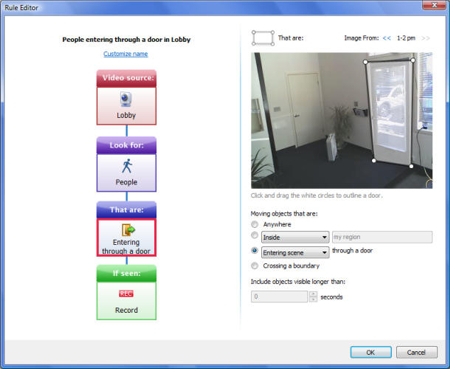The height and width of the screenshot is (369, 450).
Task: Select the Crossing a boundary radio button
Action: click(255, 266)
